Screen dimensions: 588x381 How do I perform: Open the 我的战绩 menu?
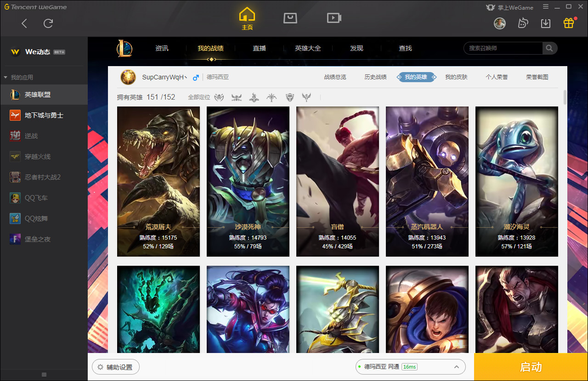coord(210,48)
